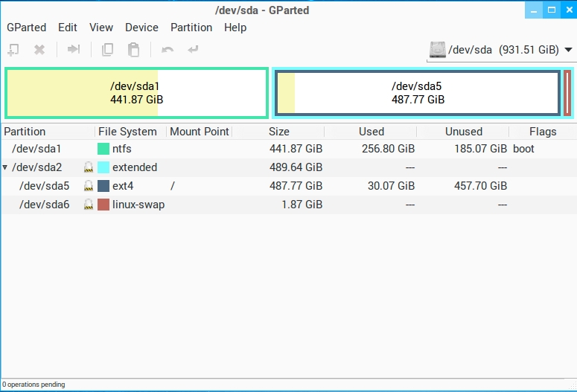577x392 pixels.
Task: Open the Device menu
Action: (x=141, y=28)
